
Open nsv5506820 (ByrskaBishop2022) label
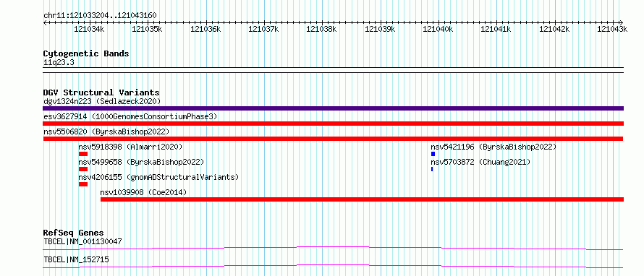(106, 131)
